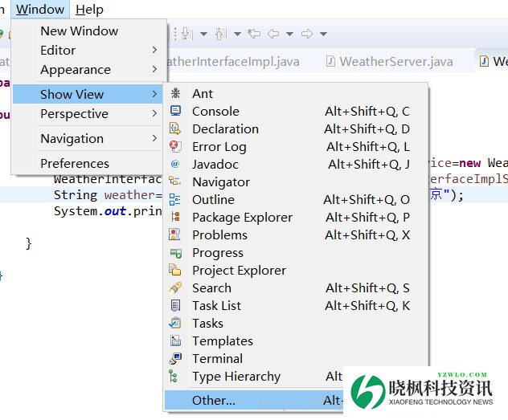This screenshot has width=508, height=420.
Task: Open the Problems view icon
Action: coord(175,234)
